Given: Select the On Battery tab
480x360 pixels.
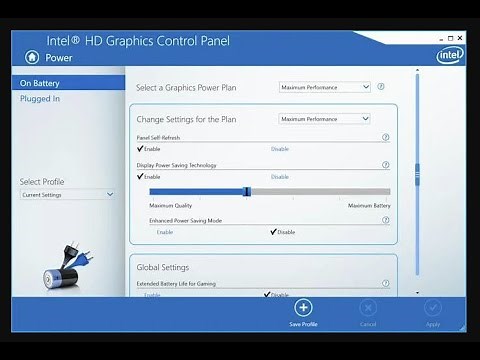Looking at the screenshot, I should coord(68,83).
